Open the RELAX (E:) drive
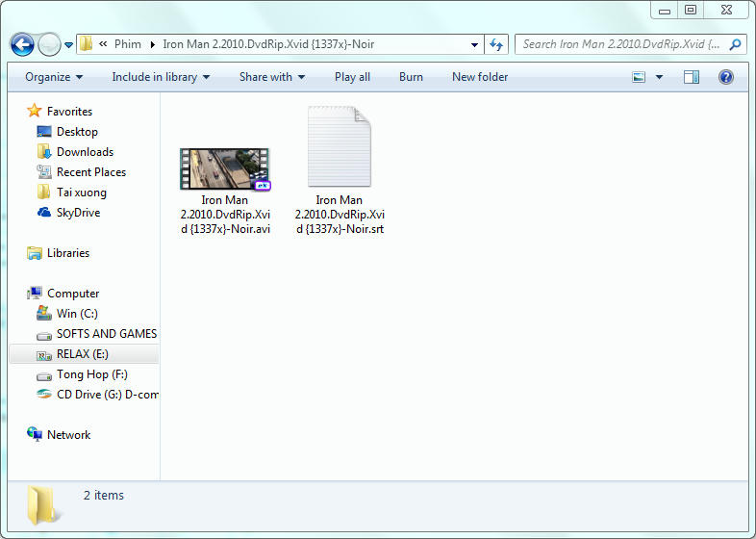756x539 pixels. pos(83,354)
